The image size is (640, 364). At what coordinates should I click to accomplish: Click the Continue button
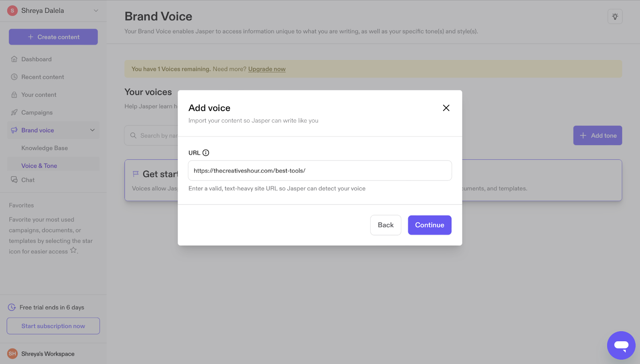point(430,225)
